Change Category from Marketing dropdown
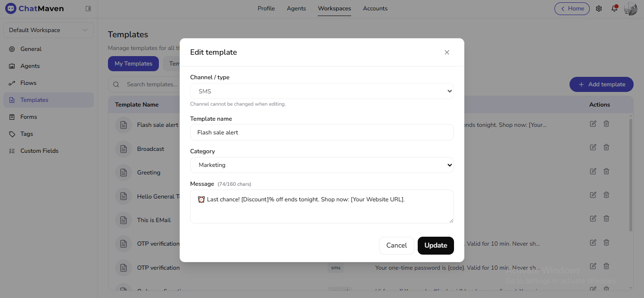The width and height of the screenshot is (644, 298). (322, 165)
